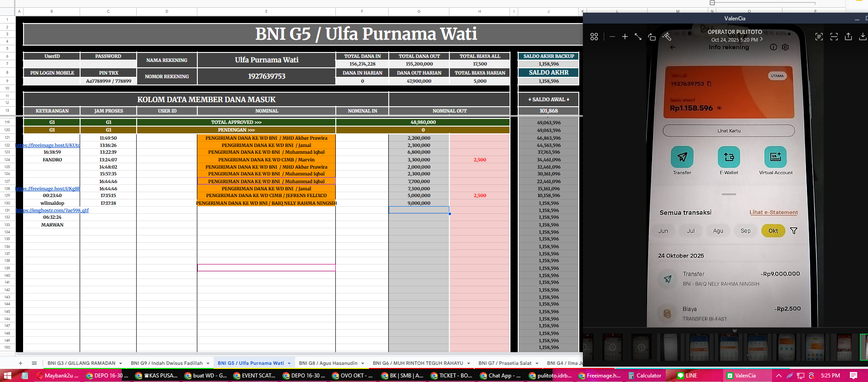
Task: Open the notepad icon beside the Start button
Action: point(25,376)
